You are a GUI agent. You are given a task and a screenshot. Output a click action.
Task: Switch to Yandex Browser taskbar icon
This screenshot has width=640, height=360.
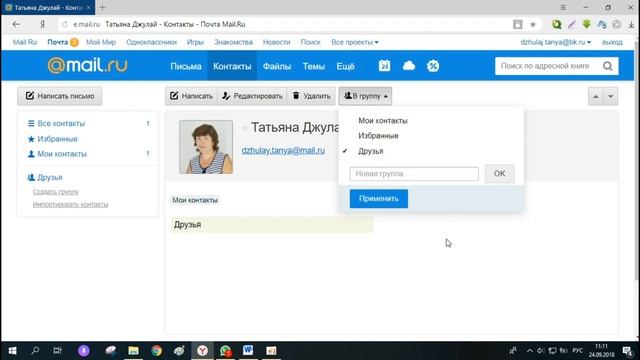coord(202,351)
